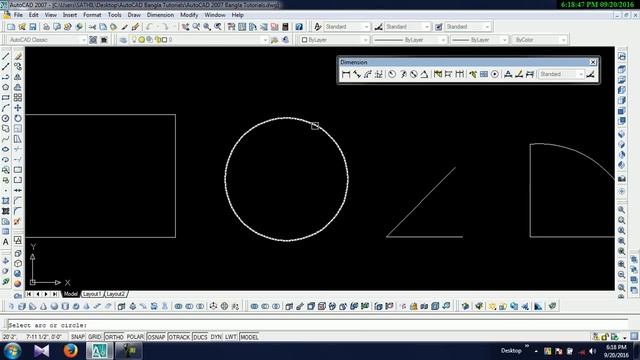Screen dimensions: 640x360
Task: Select the Mirror modify tool
Action: point(18,77)
